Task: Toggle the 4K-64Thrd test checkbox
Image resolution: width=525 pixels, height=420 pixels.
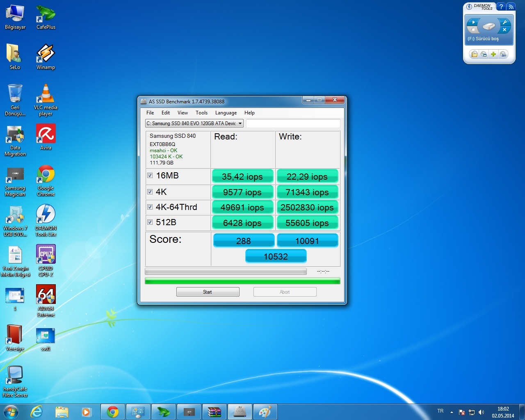Action: tap(150, 207)
